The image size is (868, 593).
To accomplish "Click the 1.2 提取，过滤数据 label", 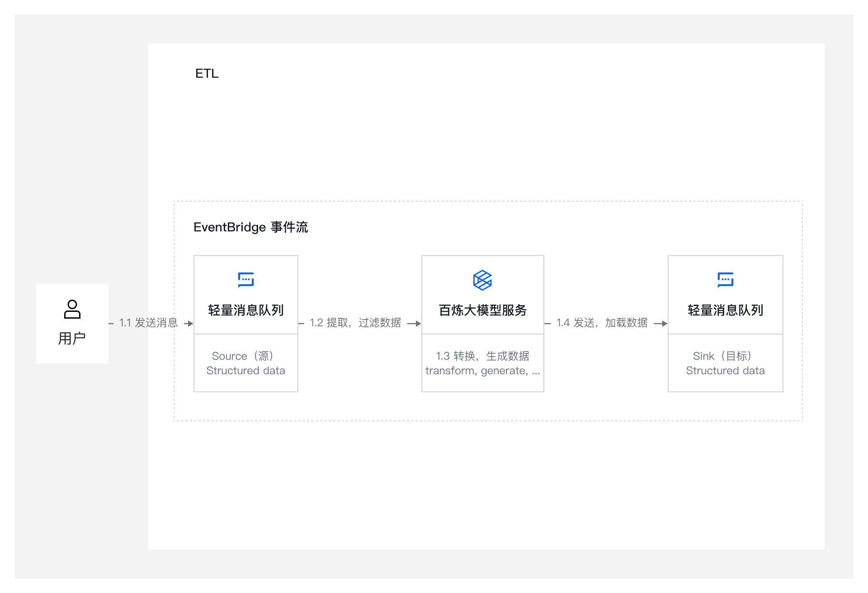I will (355, 323).
